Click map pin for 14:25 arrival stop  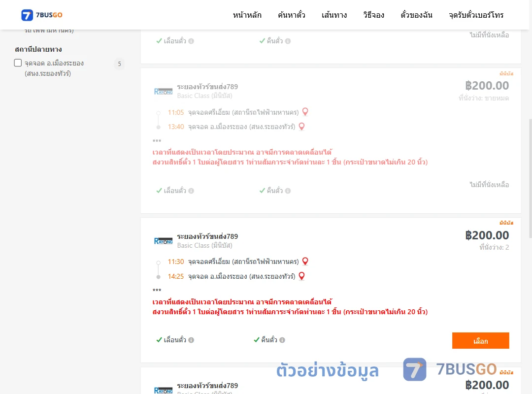[x=301, y=276]
